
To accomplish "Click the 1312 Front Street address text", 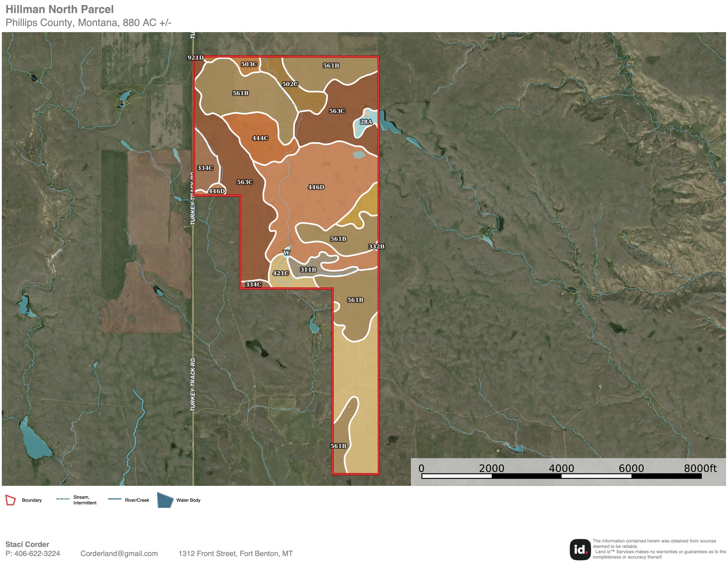I will (235, 554).
